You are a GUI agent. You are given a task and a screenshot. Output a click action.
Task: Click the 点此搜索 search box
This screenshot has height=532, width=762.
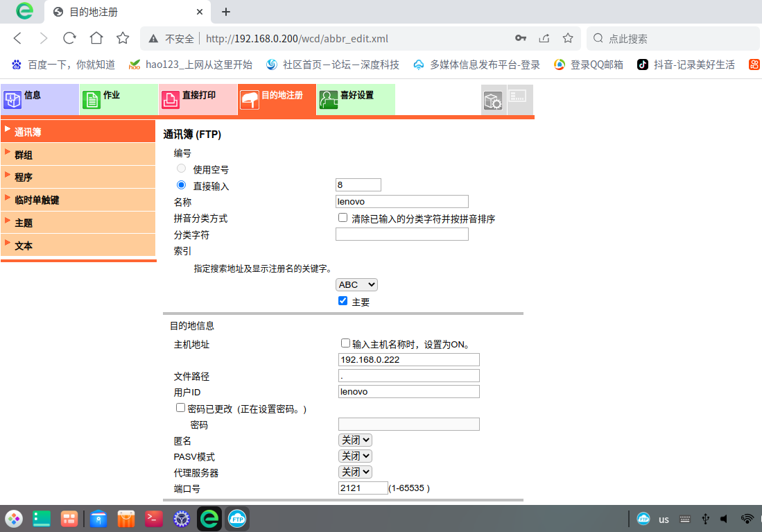[x=673, y=38]
